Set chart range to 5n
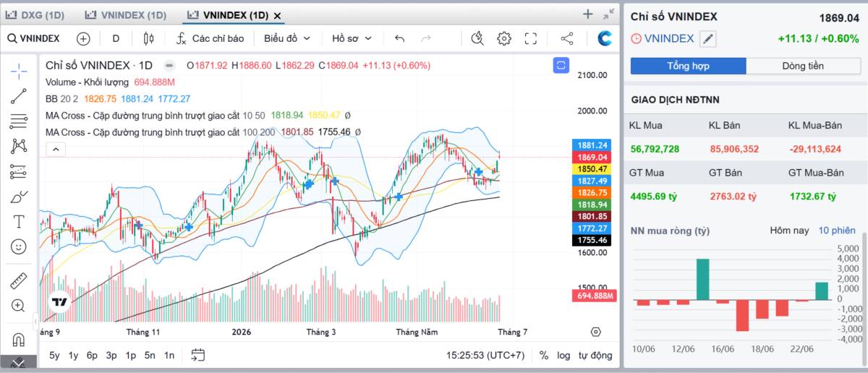868x373 pixels. coord(150,355)
